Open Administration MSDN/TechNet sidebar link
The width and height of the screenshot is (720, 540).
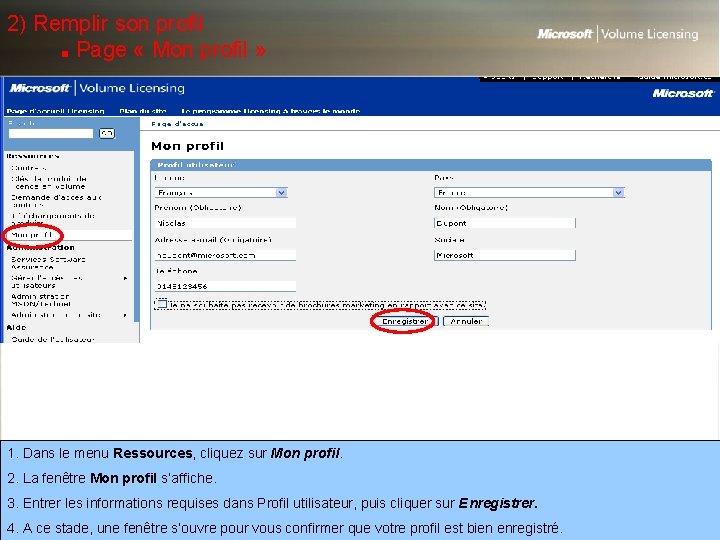click(41, 300)
